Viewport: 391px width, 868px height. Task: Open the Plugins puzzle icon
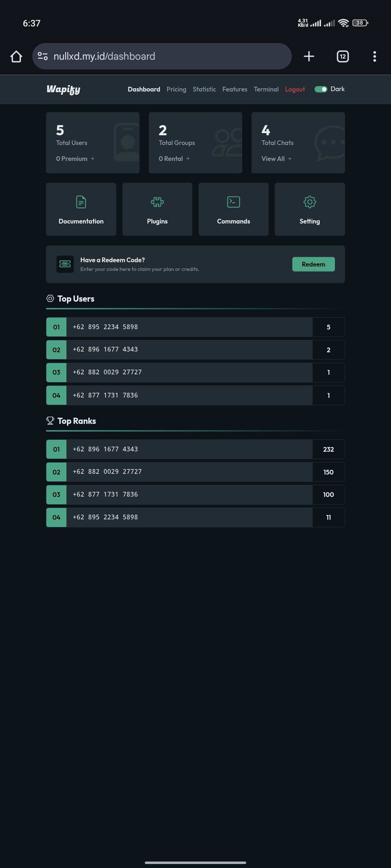(x=157, y=202)
